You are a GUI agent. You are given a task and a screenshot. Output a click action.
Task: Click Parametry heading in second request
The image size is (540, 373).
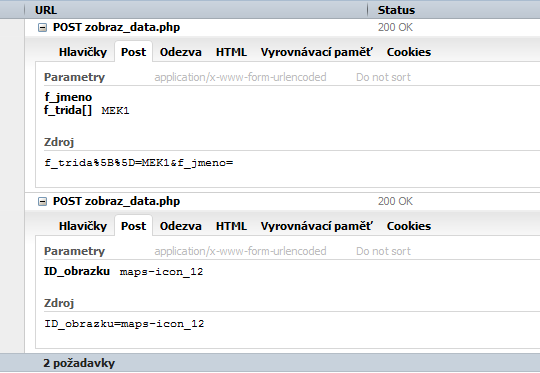[74, 251]
